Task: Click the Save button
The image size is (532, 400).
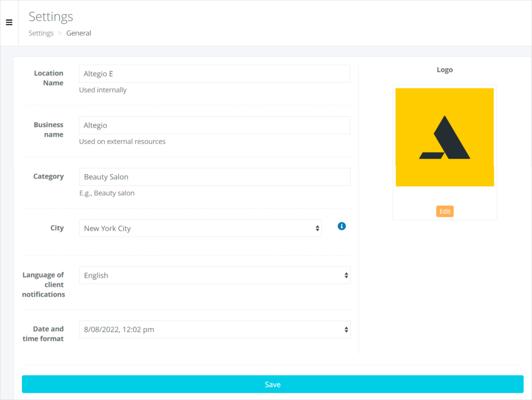Action: (x=273, y=384)
